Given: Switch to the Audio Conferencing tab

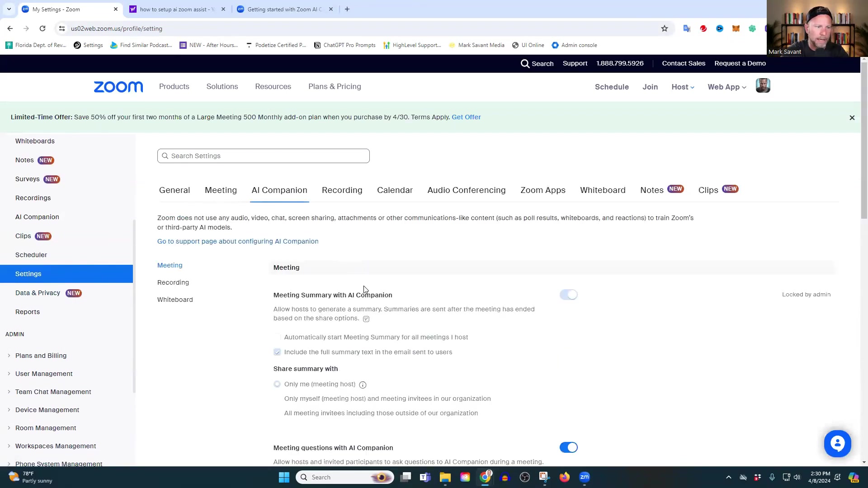Looking at the screenshot, I should click(x=467, y=190).
